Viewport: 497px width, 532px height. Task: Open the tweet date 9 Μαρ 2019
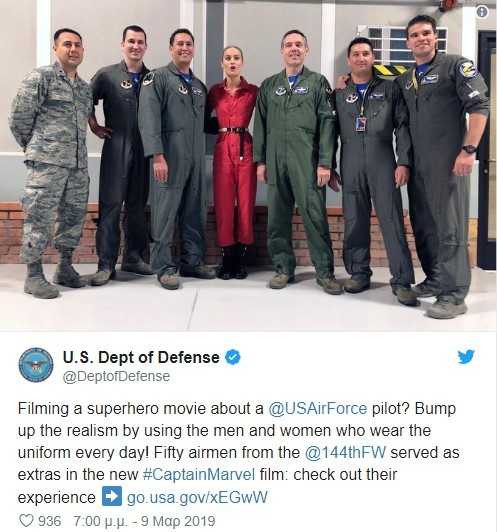click(178, 521)
